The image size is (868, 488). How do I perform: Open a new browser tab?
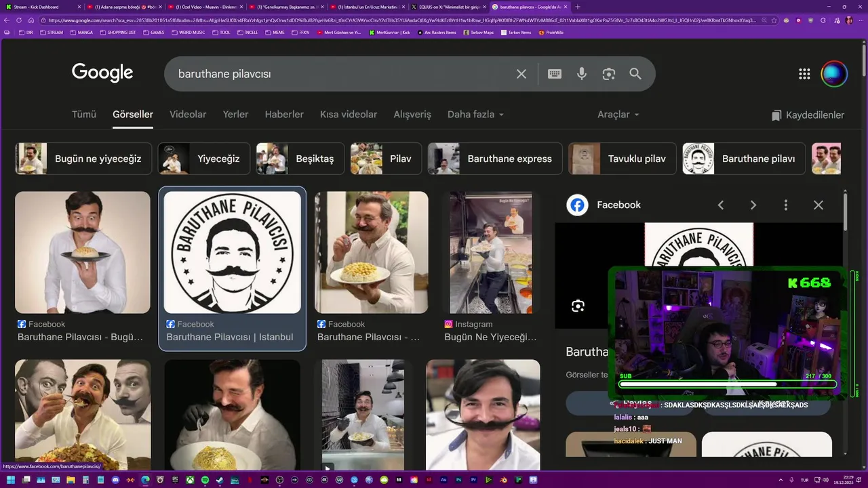[578, 7]
